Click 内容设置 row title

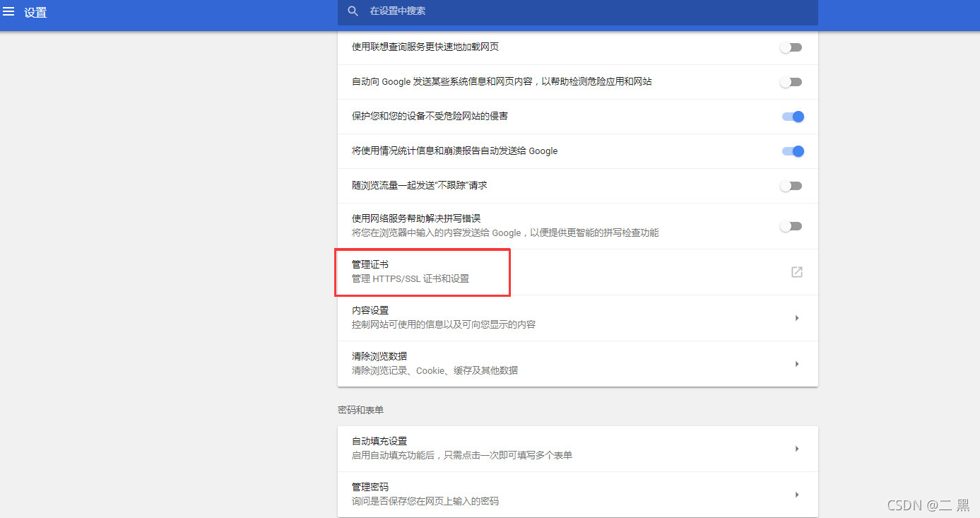[370, 310]
